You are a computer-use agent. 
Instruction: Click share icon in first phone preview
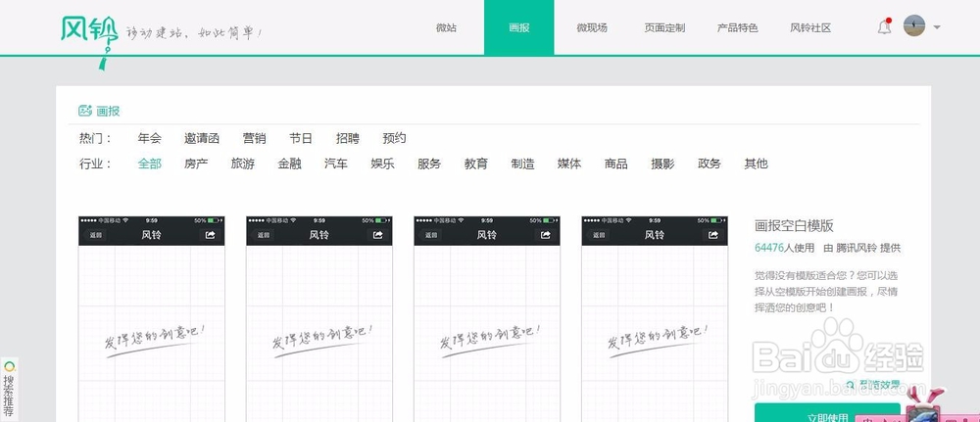210,235
